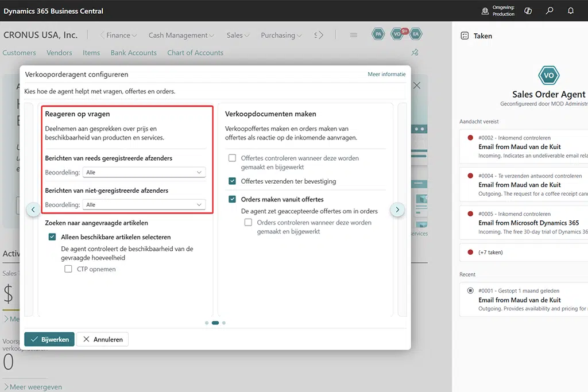Viewport: 588px width, 392px height.
Task: Open the 'Meer informatie' link
Action: [x=386, y=74]
